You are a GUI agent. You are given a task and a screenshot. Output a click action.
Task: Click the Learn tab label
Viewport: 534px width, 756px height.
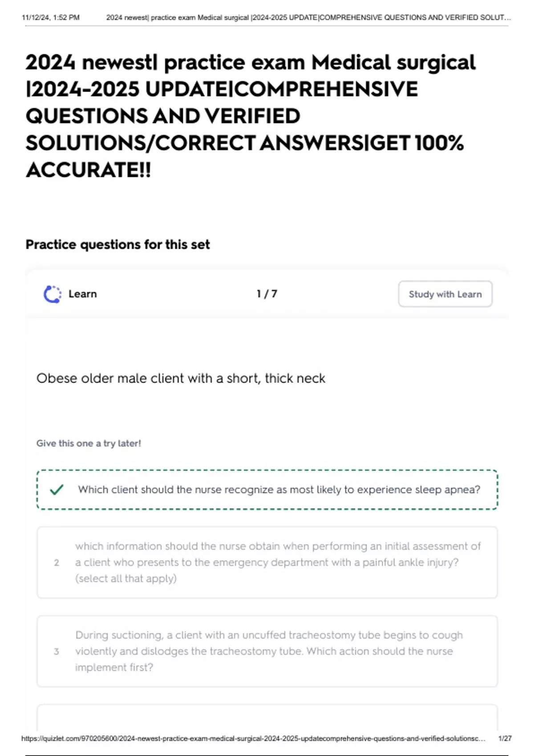82,294
